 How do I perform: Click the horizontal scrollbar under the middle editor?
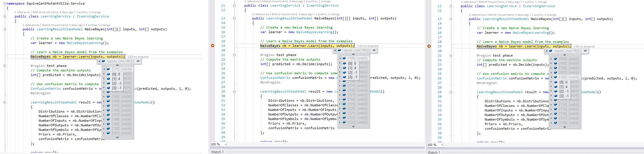[326, 145]
